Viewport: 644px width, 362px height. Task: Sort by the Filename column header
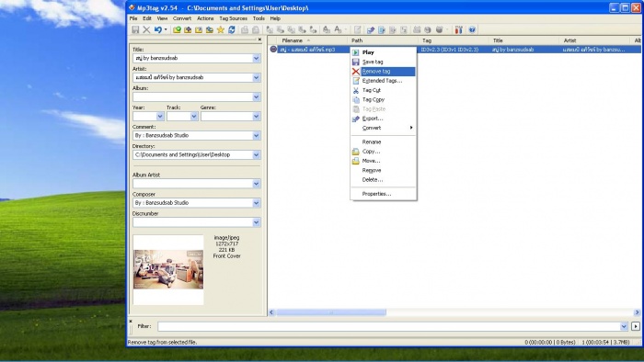(x=312, y=40)
